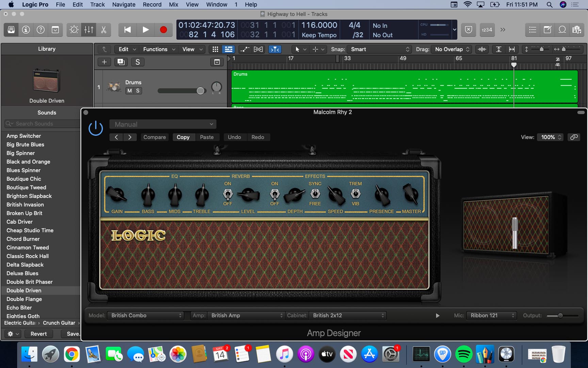Image resolution: width=588 pixels, height=368 pixels.
Task: Open the Mic Ribbon 121 dropdown
Action: tap(491, 316)
